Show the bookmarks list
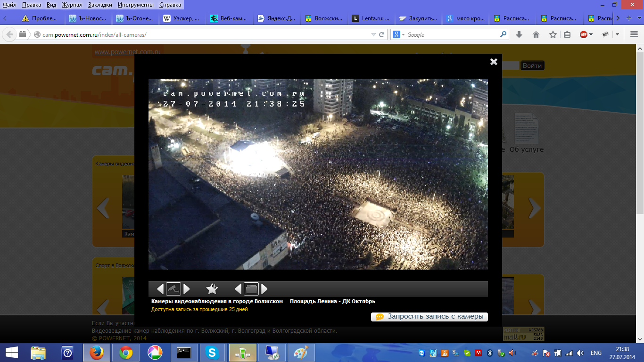This screenshot has height=362, width=644. pos(567,34)
